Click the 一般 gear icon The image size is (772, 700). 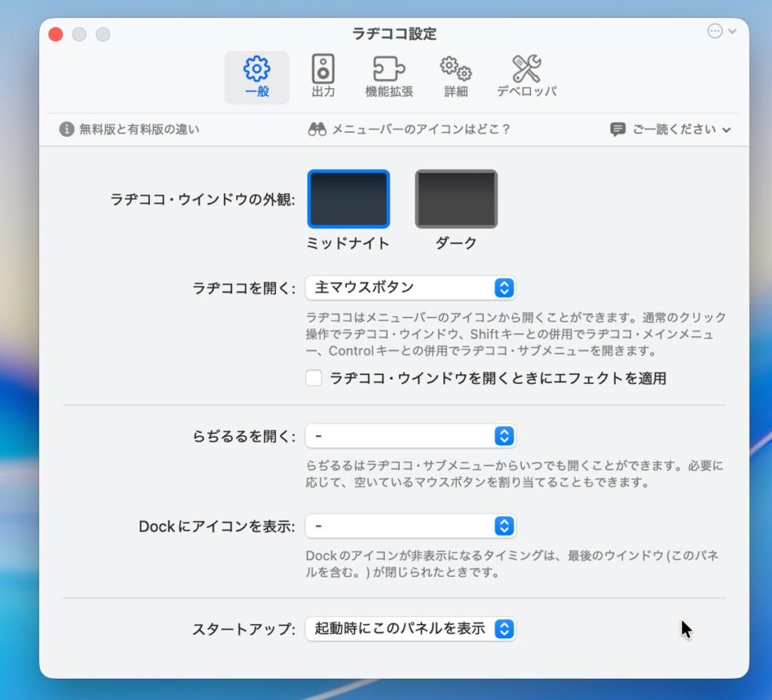click(x=256, y=69)
